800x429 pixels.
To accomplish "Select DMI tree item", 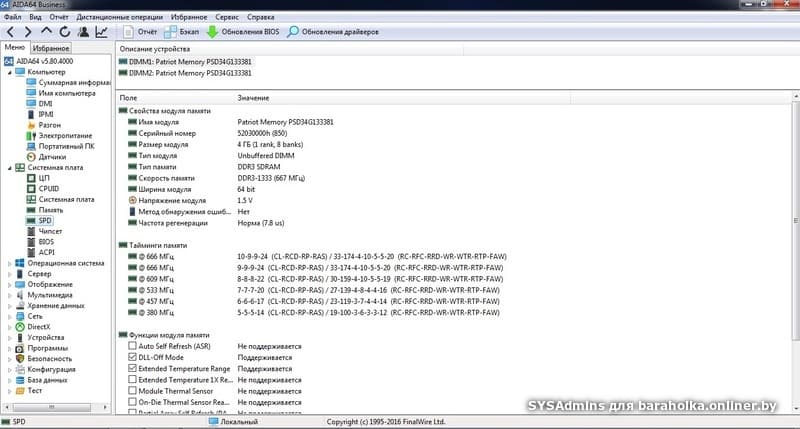I will tap(39, 104).
